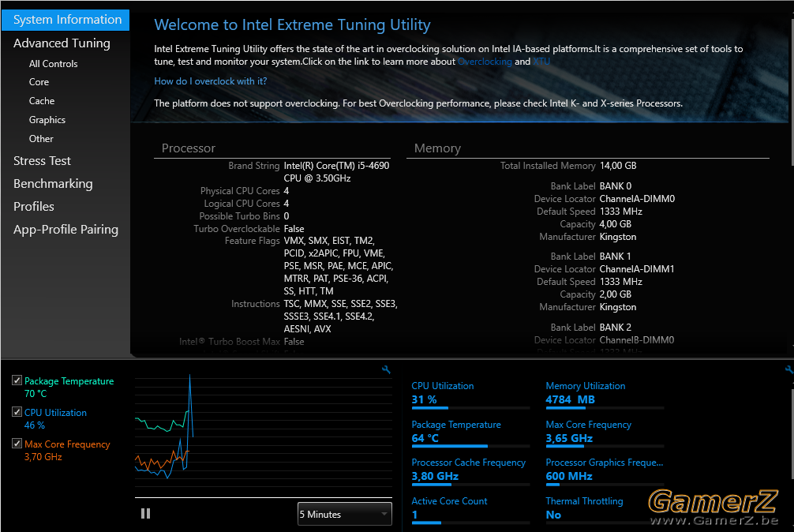Select Graphics under Advanced Tuning
794x532 pixels.
tap(47, 120)
